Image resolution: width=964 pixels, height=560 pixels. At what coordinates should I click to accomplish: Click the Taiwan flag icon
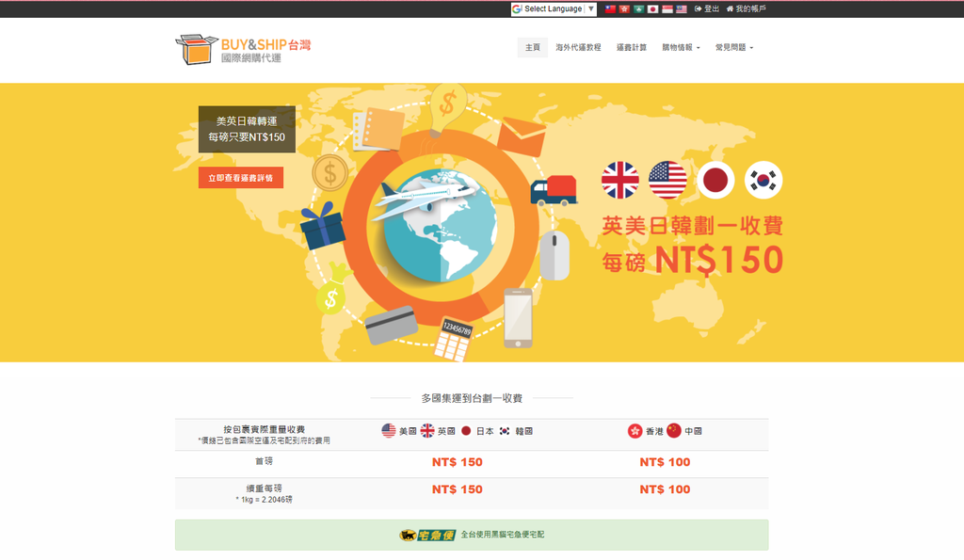pyautogui.click(x=610, y=8)
